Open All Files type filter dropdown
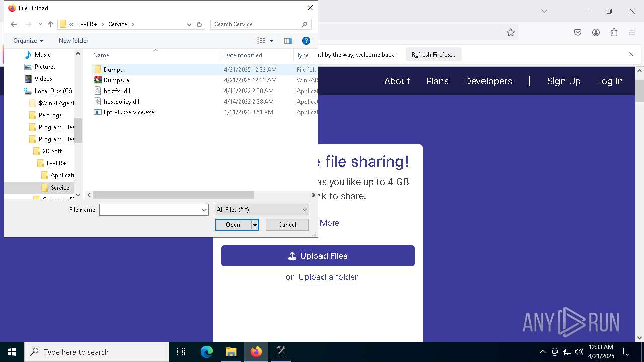This screenshot has height=362, width=644. 262,210
